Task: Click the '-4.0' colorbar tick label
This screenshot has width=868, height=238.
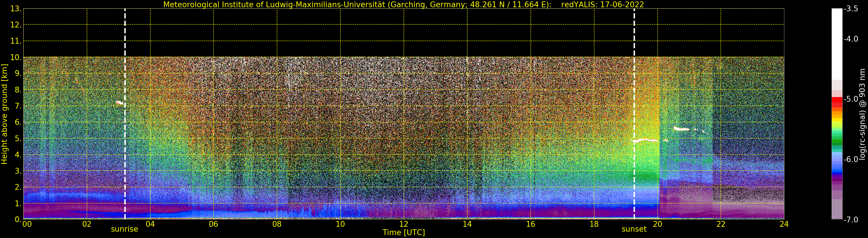Action: 851,39
